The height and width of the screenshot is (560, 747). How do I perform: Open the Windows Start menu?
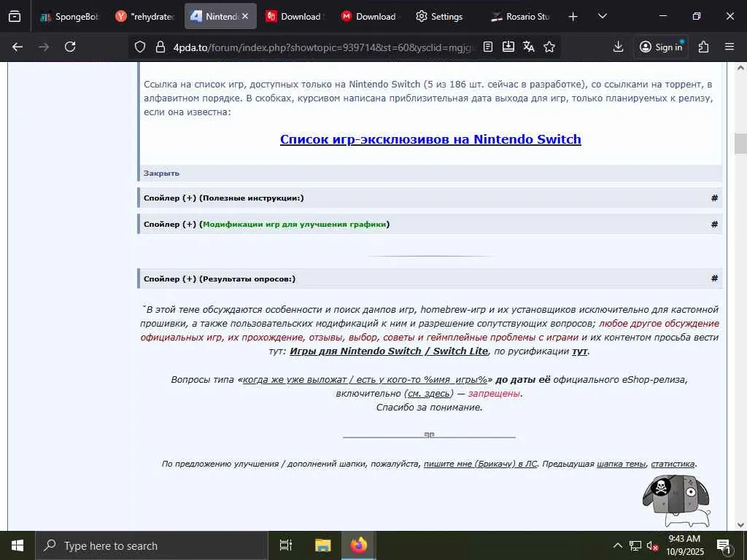coord(18,545)
